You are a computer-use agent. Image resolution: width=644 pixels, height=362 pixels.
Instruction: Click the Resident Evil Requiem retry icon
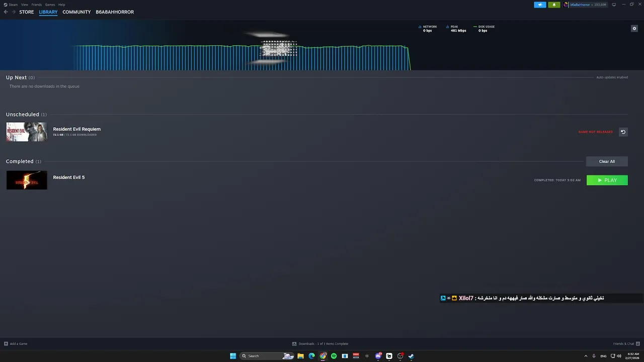[623, 132]
